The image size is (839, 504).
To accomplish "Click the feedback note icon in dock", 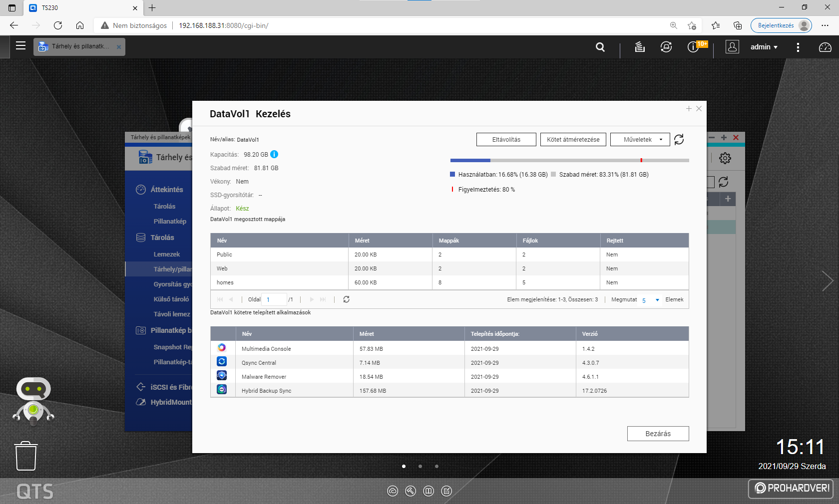I will point(446,491).
